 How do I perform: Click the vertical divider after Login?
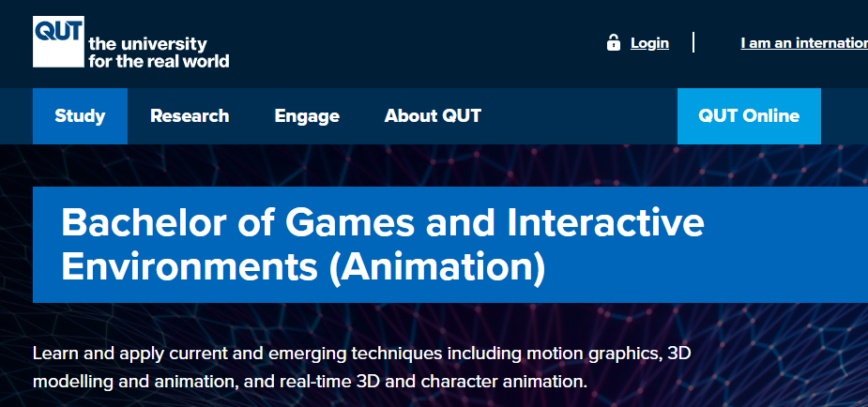click(693, 42)
